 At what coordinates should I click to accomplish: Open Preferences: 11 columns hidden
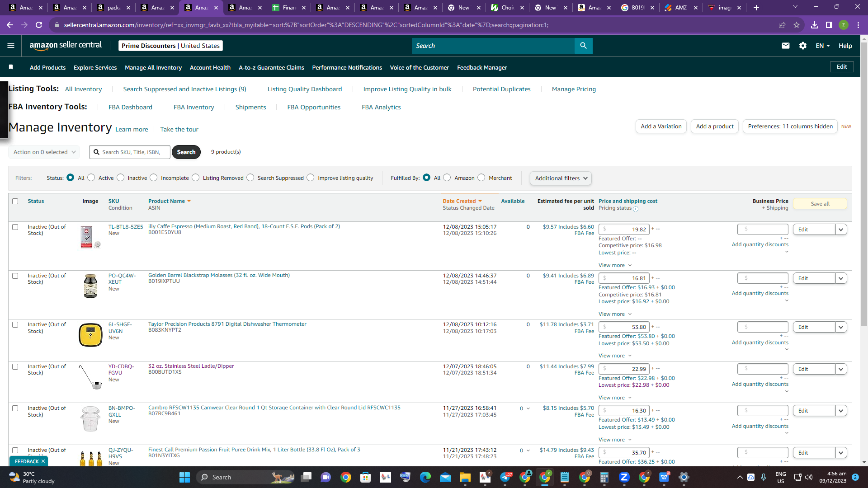[x=790, y=127]
